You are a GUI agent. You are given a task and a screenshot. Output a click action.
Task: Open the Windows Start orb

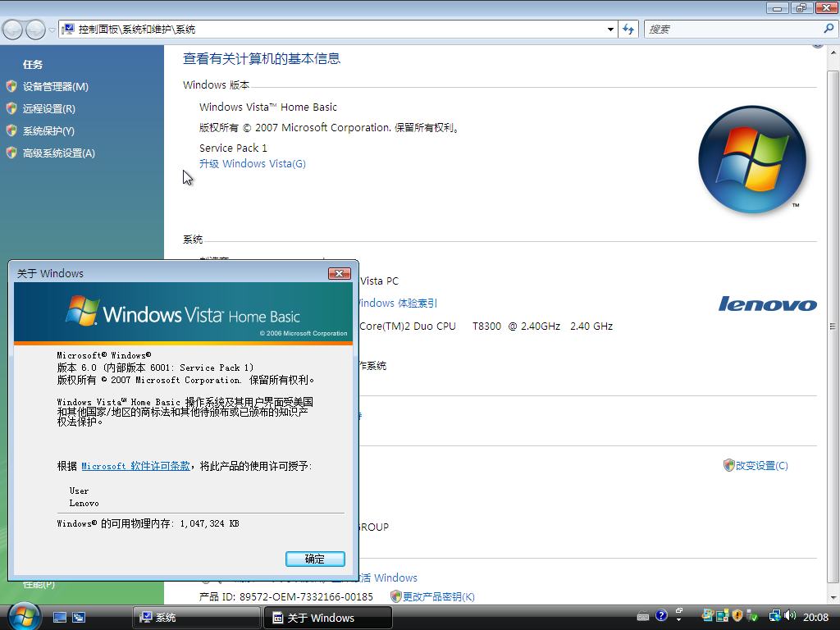24,616
